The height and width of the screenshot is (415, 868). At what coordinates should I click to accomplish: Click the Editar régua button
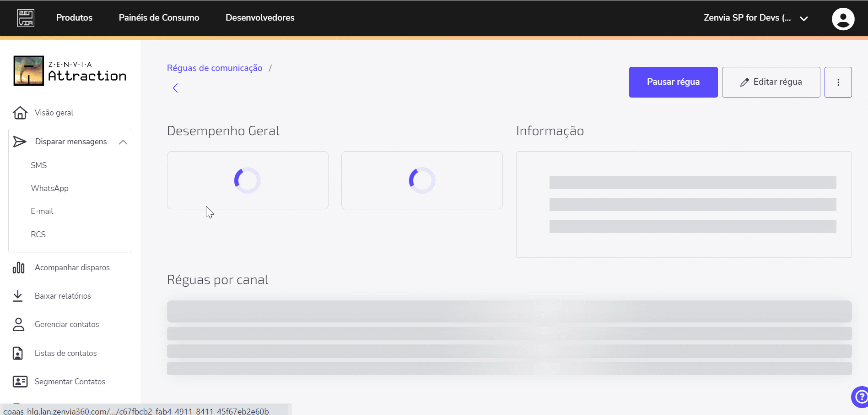coord(771,82)
